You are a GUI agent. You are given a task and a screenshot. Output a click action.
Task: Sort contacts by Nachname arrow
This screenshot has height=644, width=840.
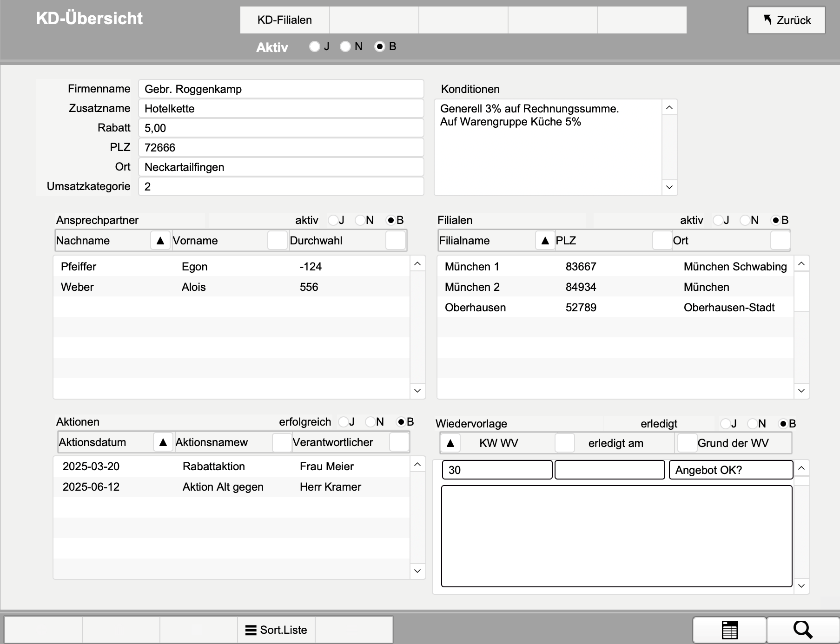[160, 241]
